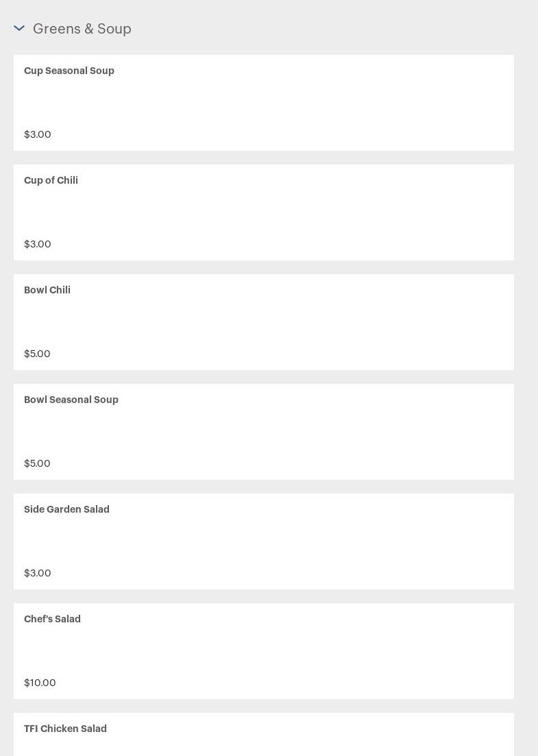The image size is (538, 756).
Task: Open the Side Garden Salad item
Action: [x=66, y=509]
